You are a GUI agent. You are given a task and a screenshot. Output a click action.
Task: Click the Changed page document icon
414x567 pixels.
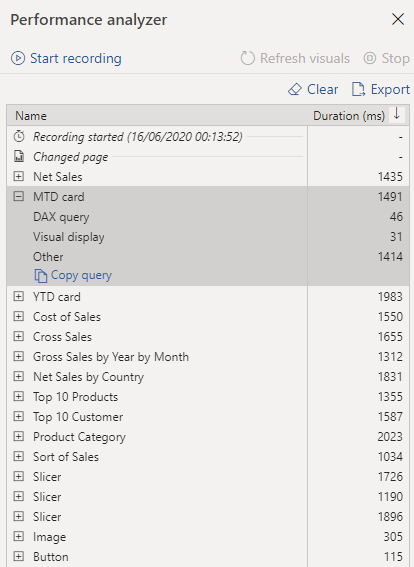[18, 157]
